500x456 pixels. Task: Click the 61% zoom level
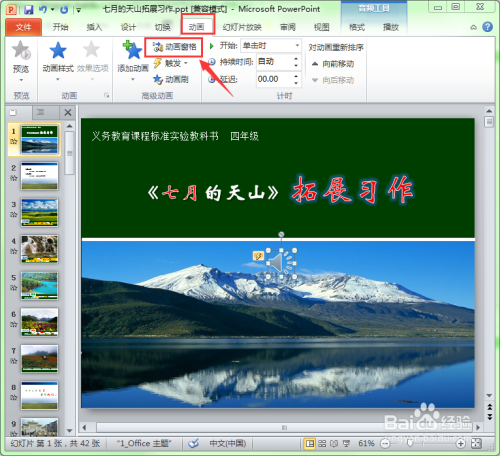point(366,444)
